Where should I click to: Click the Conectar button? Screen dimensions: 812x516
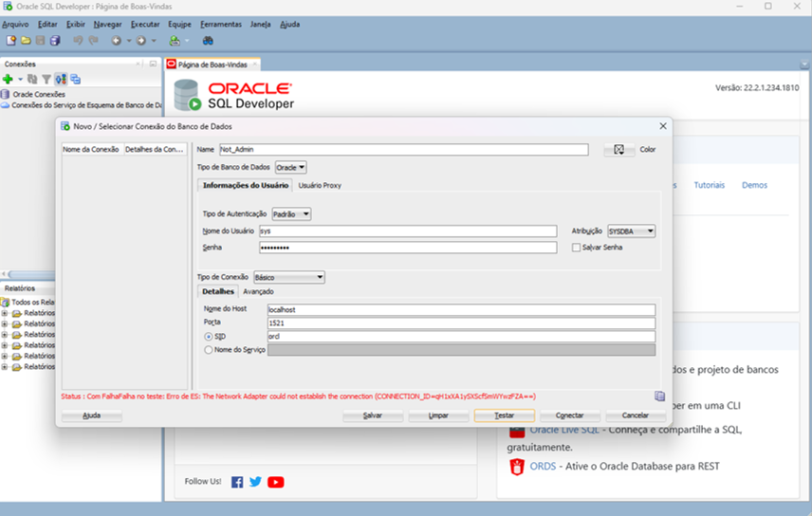[570, 415]
